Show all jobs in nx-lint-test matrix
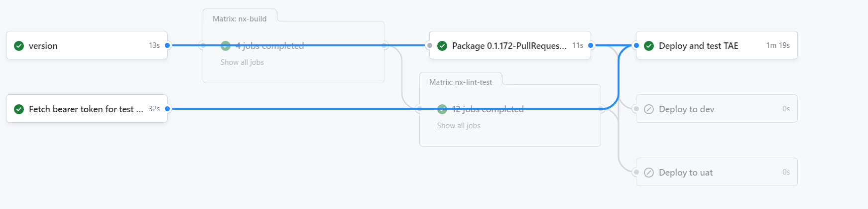 click(x=459, y=126)
